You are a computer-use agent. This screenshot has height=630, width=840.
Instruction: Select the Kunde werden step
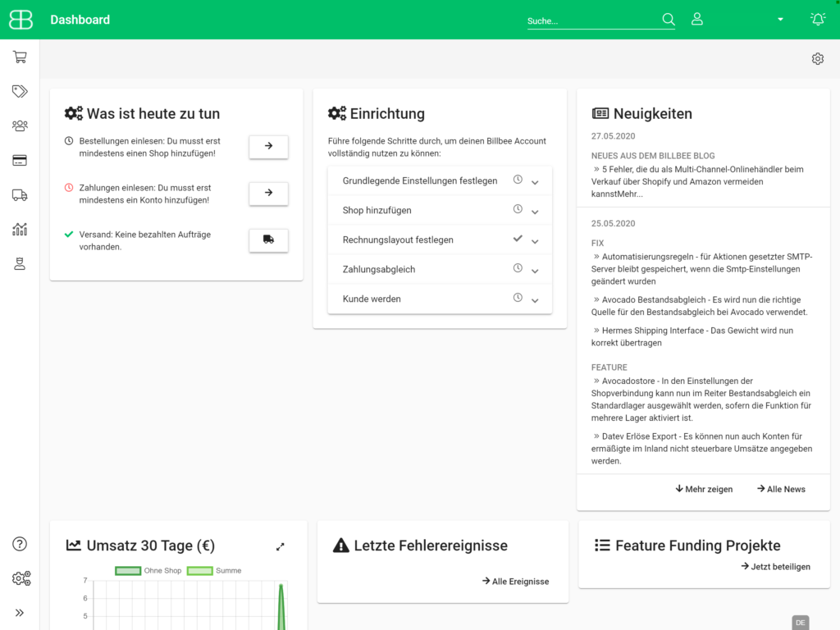(440, 299)
